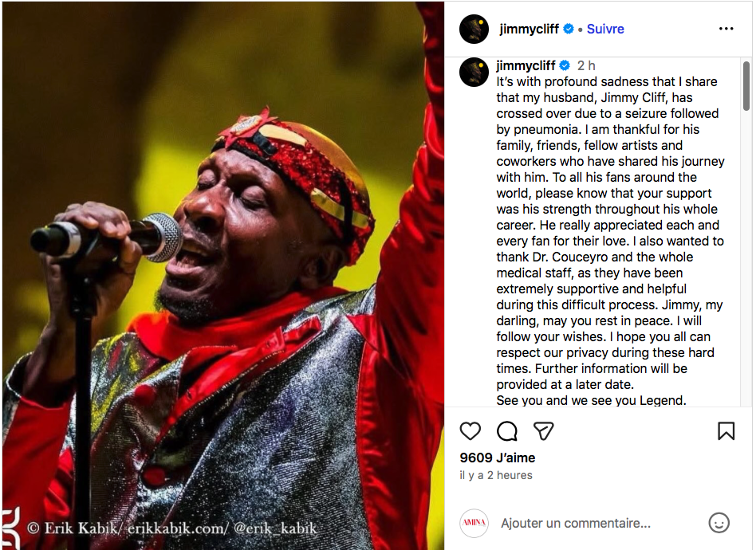Click the verified badge beside caption username
756x550 pixels.
click(x=565, y=65)
